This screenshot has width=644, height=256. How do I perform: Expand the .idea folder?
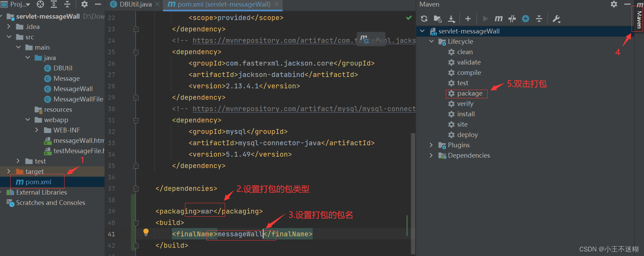[x=9, y=27]
